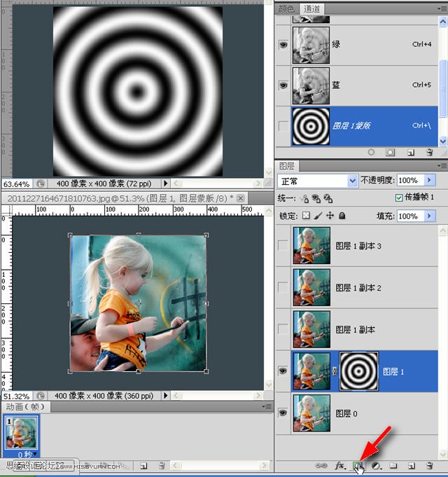Delete current channel using the Channels panel trash
448x477 pixels.
point(430,152)
